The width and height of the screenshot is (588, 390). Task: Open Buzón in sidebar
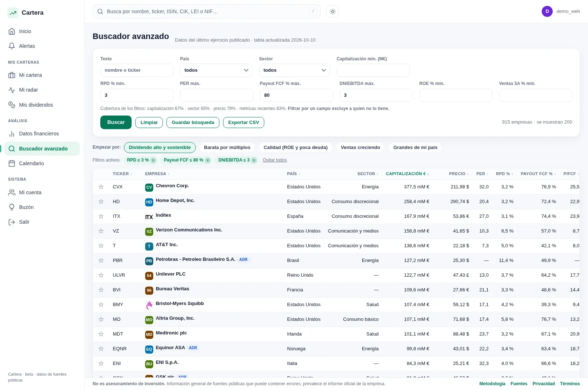(42, 207)
